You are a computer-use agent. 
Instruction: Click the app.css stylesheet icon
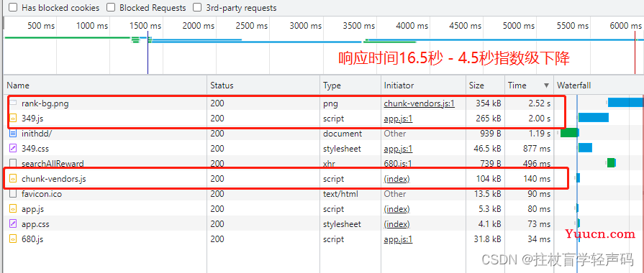coord(13,224)
